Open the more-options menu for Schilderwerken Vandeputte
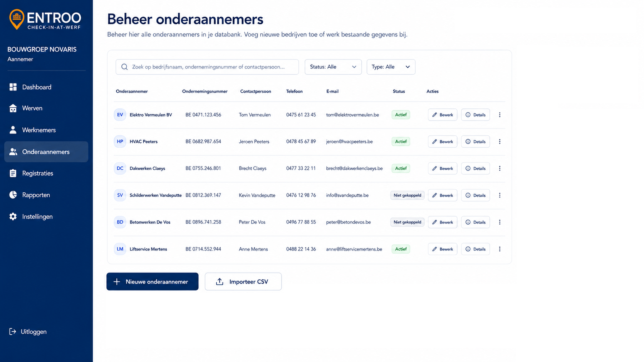Screen dimensions: 644x362 point(500,195)
